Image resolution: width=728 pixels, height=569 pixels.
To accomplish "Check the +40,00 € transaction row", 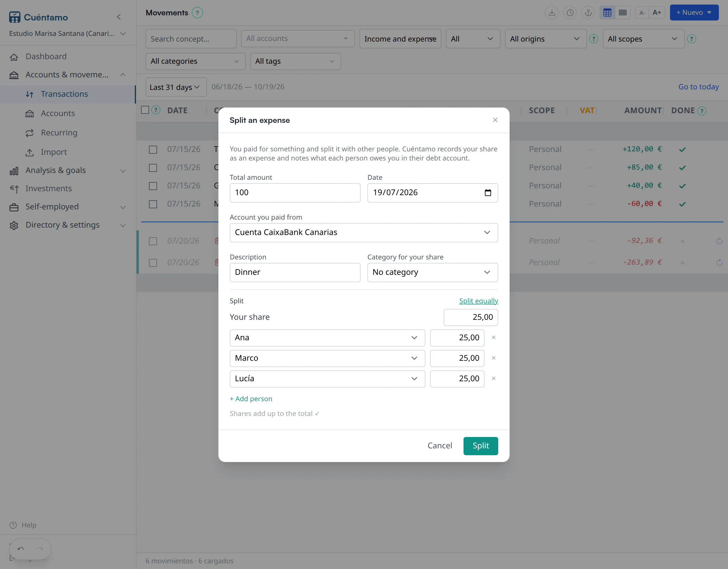I will tap(153, 186).
